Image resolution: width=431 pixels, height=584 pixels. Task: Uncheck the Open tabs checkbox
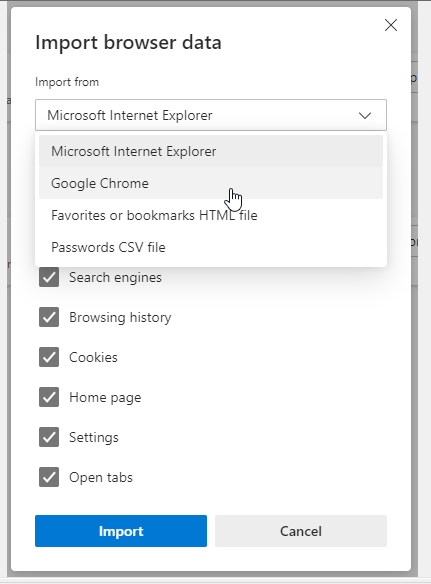(49, 477)
